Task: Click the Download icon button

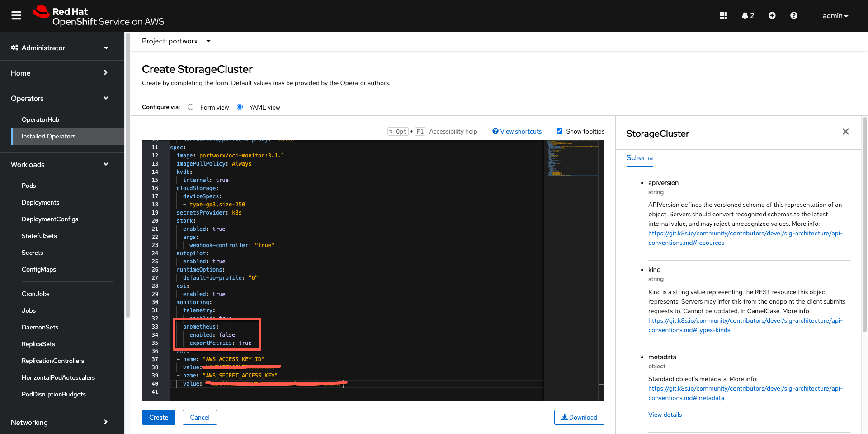Action: pos(579,417)
